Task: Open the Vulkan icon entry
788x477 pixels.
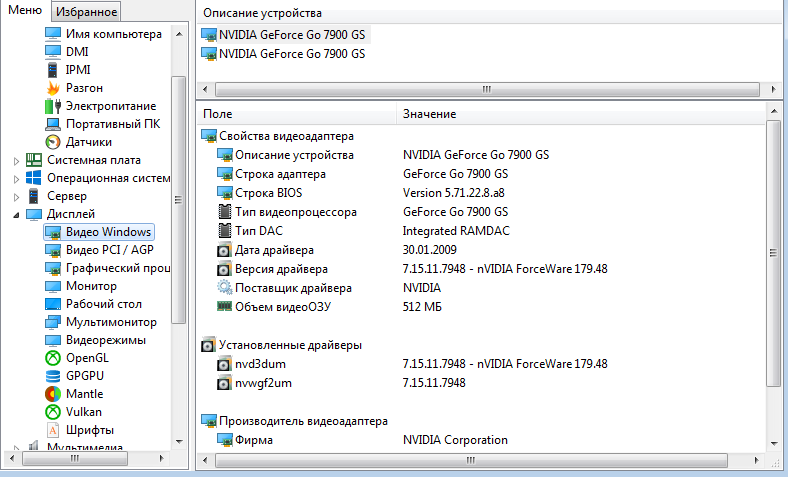Action: coord(53,412)
